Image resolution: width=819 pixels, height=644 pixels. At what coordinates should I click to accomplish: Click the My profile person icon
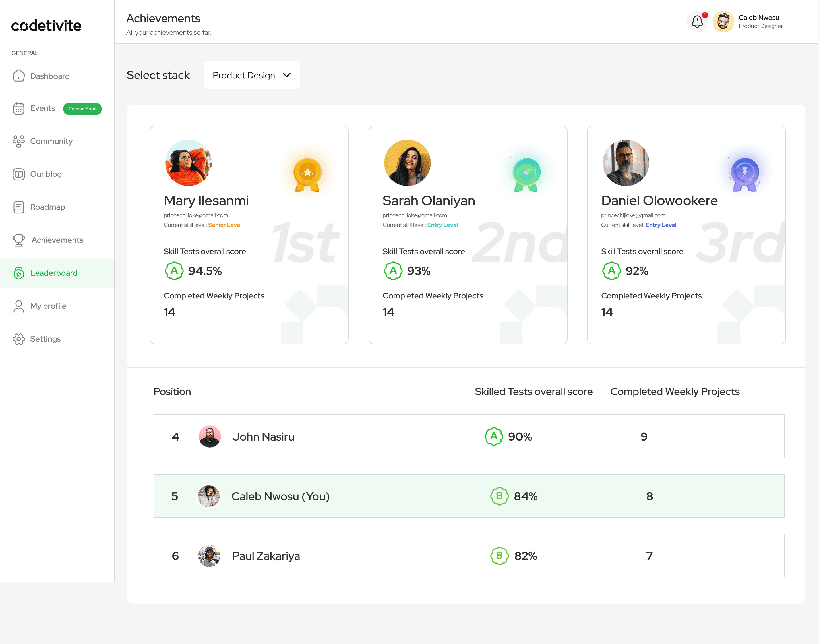(x=18, y=306)
